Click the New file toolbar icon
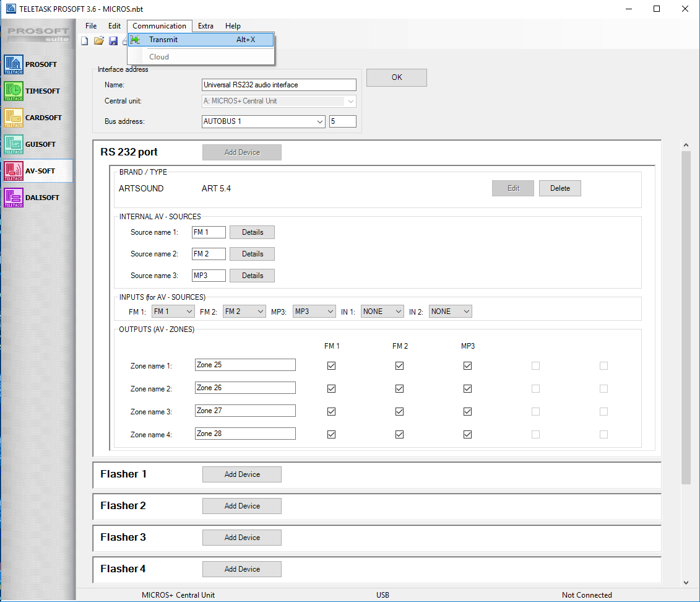This screenshot has height=602, width=700. pos(85,41)
